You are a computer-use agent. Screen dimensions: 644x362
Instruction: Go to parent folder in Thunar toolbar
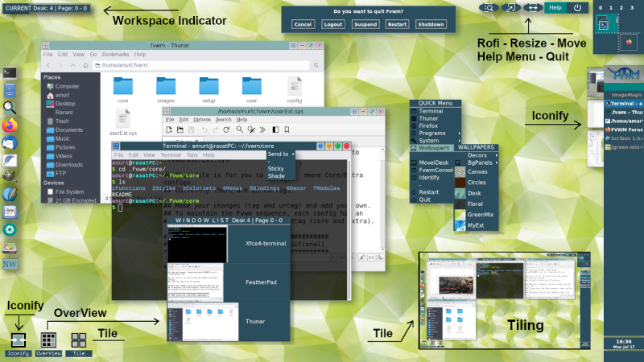coord(73,65)
